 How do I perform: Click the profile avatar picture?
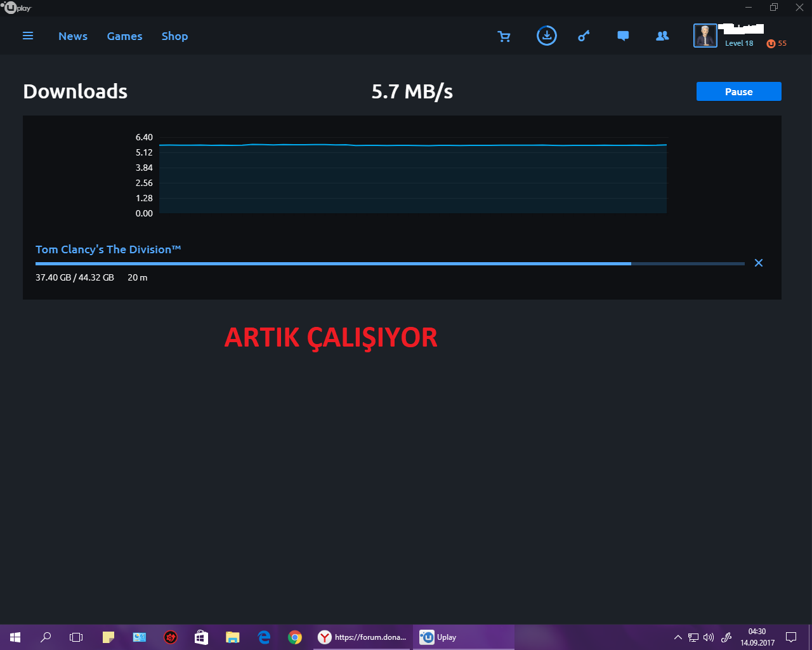(x=705, y=36)
